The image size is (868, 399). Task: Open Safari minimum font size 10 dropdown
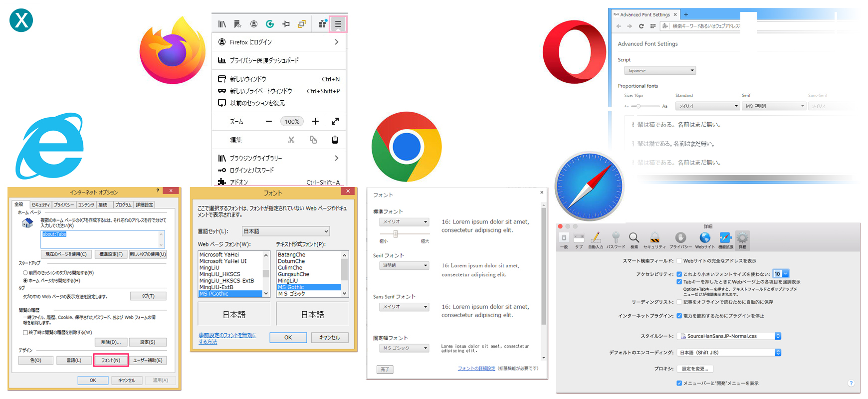[781, 274]
